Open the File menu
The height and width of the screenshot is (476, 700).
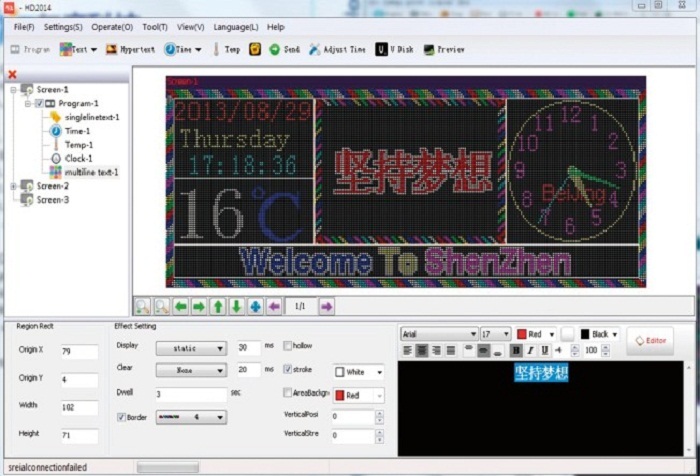[x=24, y=27]
